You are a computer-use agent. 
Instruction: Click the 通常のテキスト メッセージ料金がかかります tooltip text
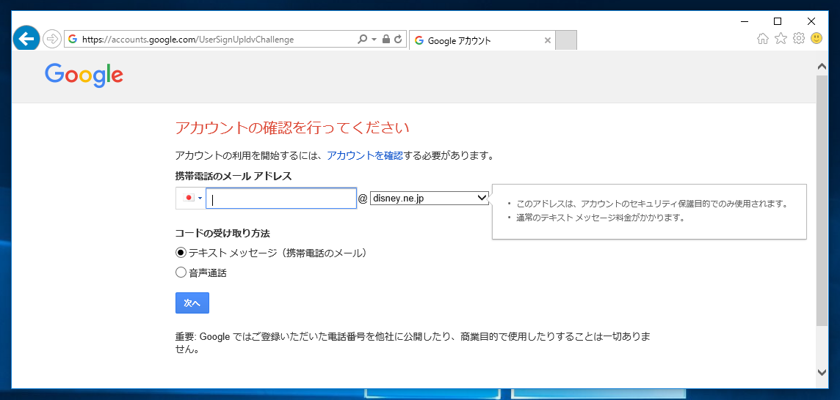[x=601, y=218]
